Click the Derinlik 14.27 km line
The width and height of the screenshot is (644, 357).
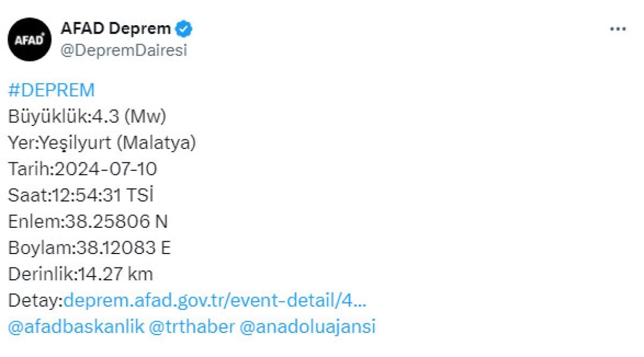point(80,274)
